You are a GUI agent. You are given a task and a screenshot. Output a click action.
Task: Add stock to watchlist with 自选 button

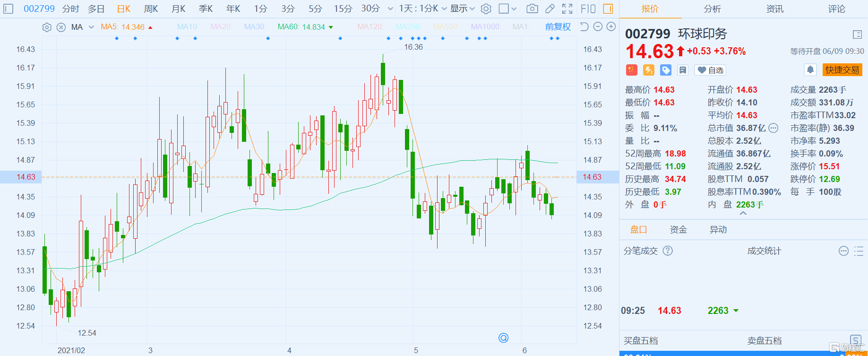click(x=710, y=70)
